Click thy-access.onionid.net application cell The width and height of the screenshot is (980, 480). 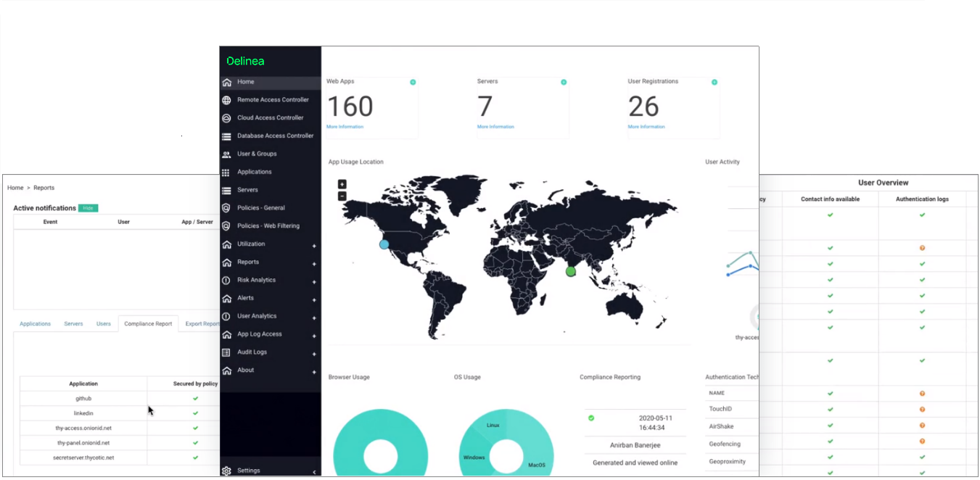point(83,428)
